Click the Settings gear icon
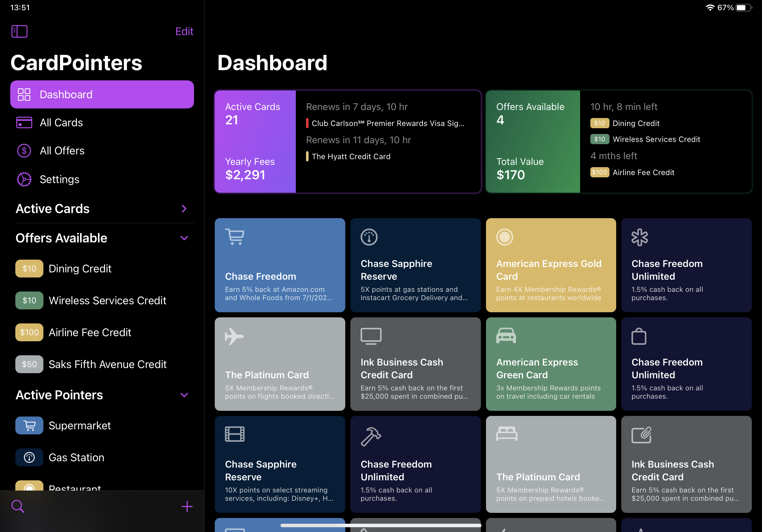This screenshot has width=762, height=532. click(24, 180)
